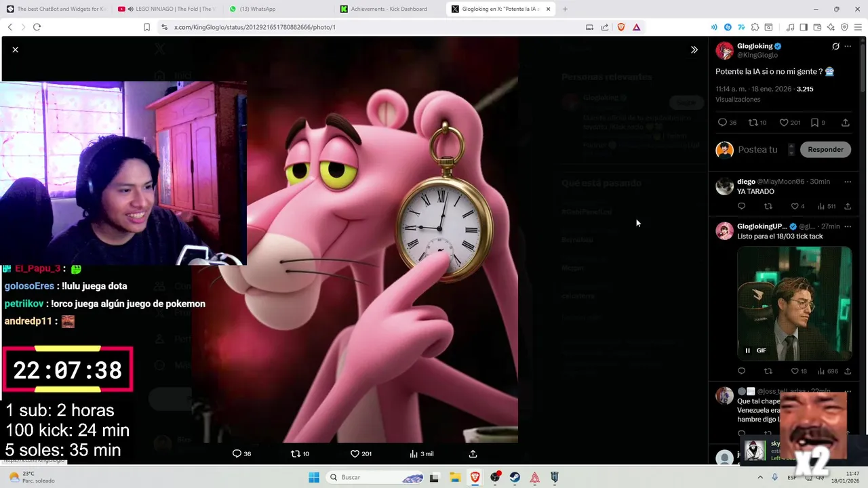Reply to diego's 'YA TARADO' comment

click(741, 206)
